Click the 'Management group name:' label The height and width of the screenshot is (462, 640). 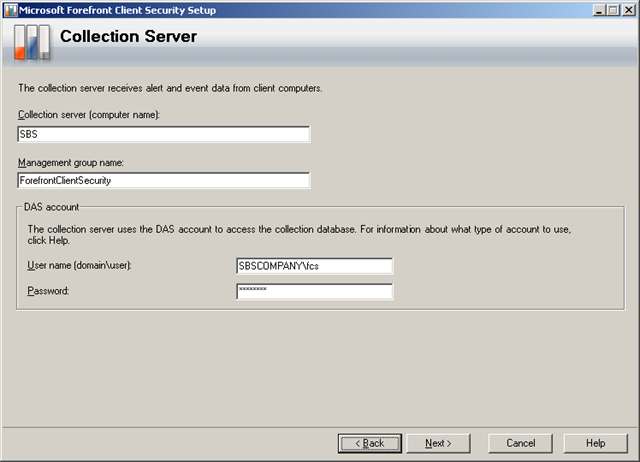(71, 163)
